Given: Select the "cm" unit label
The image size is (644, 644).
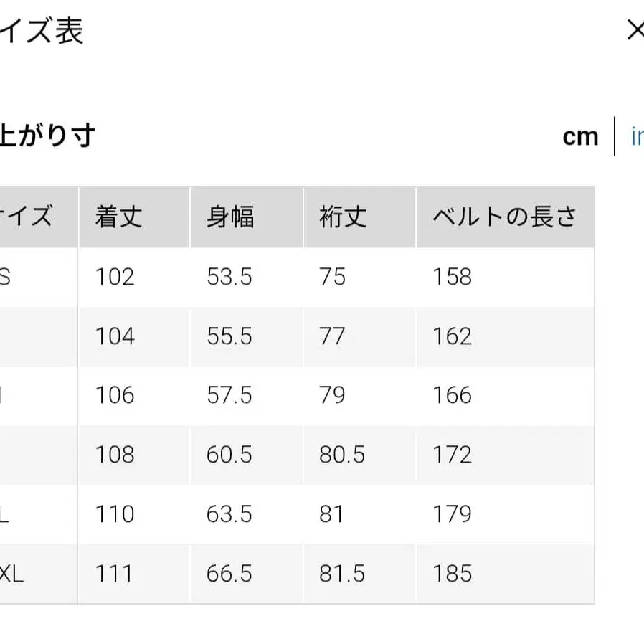Looking at the screenshot, I should [579, 136].
